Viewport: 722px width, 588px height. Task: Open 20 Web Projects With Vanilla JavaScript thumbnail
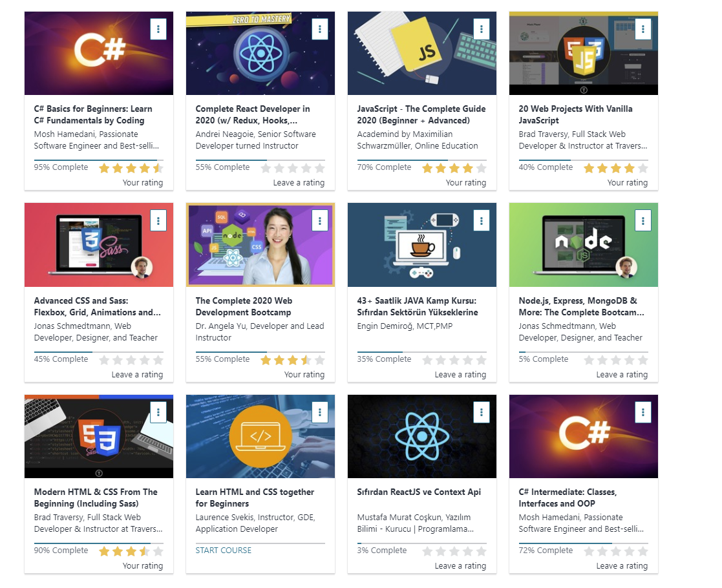(x=584, y=54)
